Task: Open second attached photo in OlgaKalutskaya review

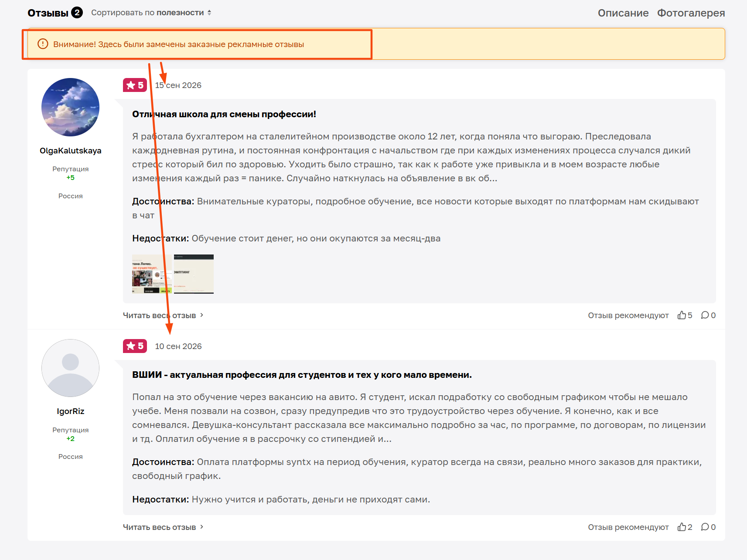Action: [x=194, y=274]
